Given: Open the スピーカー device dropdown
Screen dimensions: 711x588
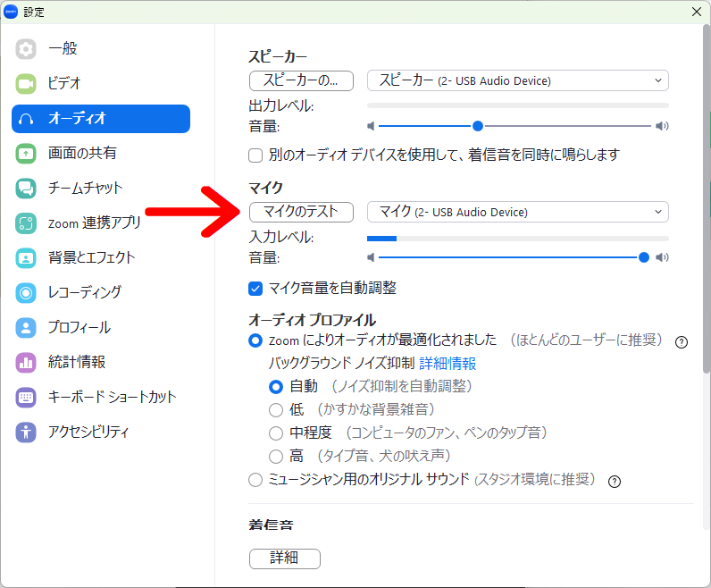Looking at the screenshot, I should (x=518, y=80).
